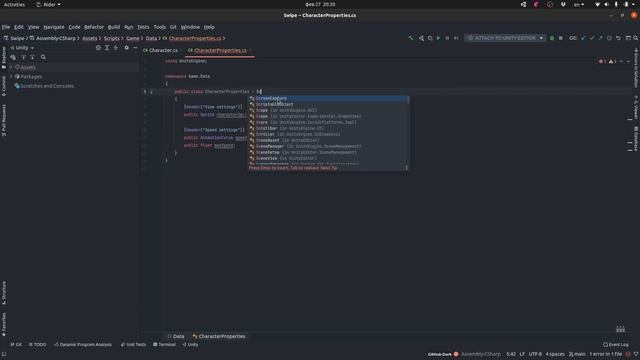Open the system volume icon in the top bar
The width and height of the screenshot is (640, 360).
607,4
